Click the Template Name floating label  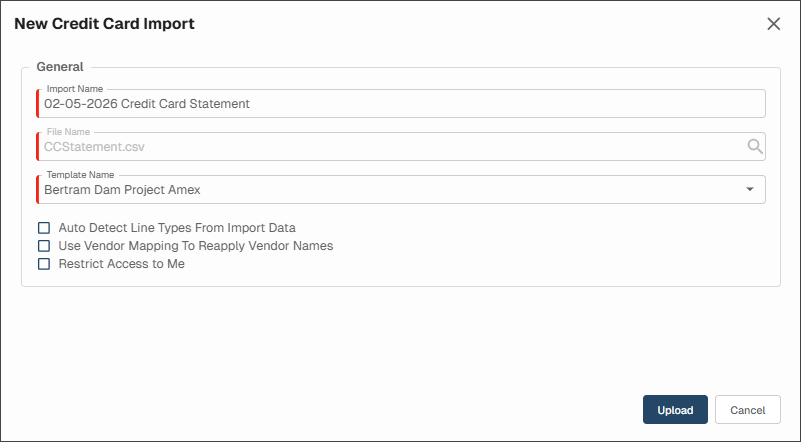80,175
